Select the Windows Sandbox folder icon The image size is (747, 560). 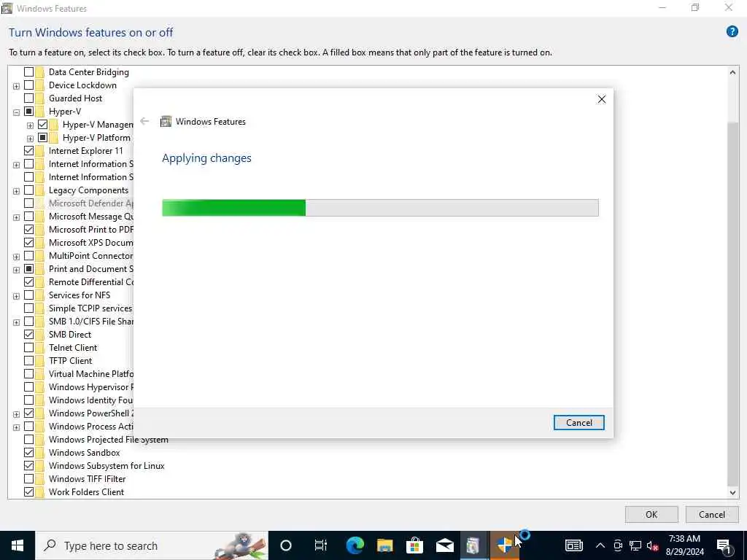(39, 452)
